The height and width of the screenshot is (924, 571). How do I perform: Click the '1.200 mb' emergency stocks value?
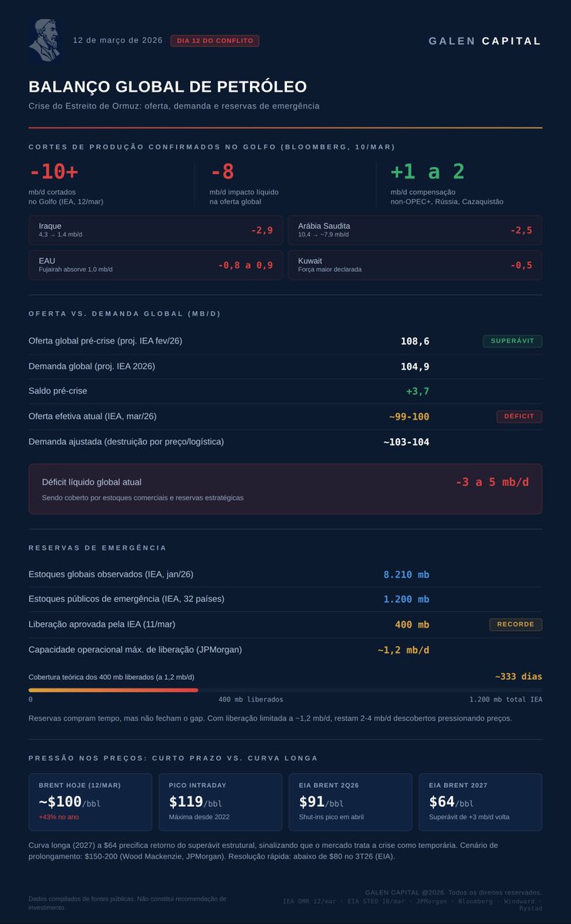coord(406,599)
